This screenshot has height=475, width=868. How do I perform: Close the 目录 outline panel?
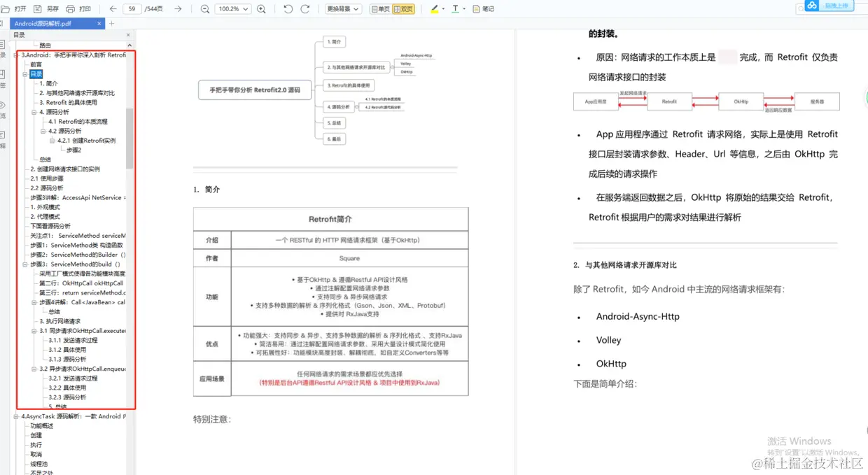pyautogui.click(x=128, y=35)
